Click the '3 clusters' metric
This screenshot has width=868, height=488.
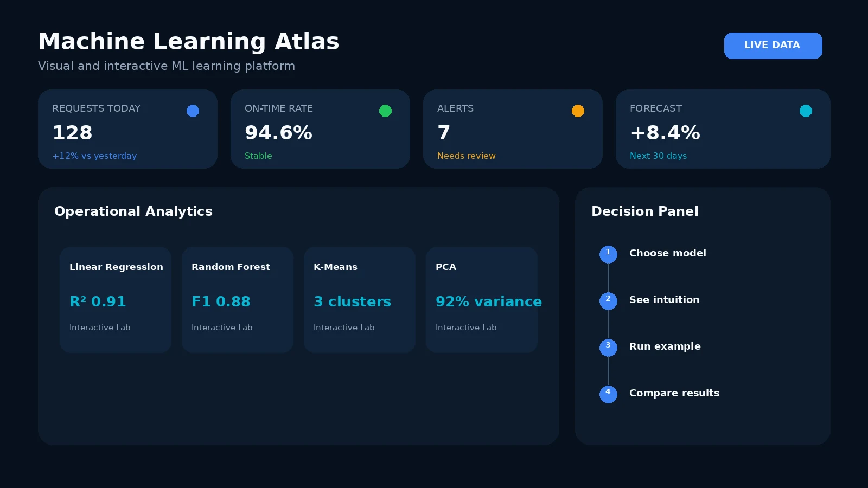(352, 301)
